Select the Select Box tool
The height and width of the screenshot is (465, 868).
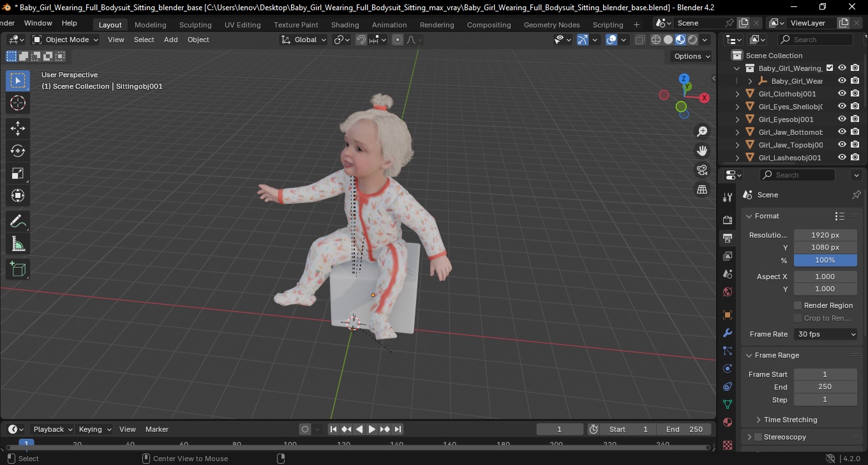click(x=18, y=80)
